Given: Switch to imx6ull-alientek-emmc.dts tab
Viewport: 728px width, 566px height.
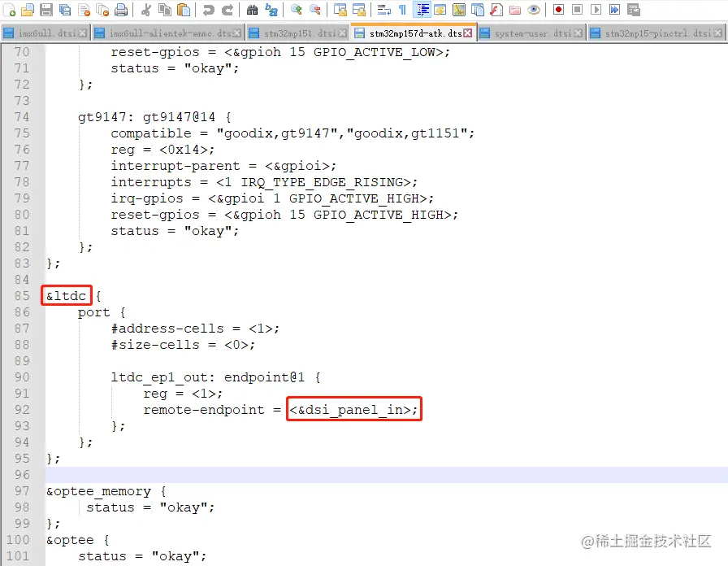Looking at the screenshot, I should pos(168,33).
